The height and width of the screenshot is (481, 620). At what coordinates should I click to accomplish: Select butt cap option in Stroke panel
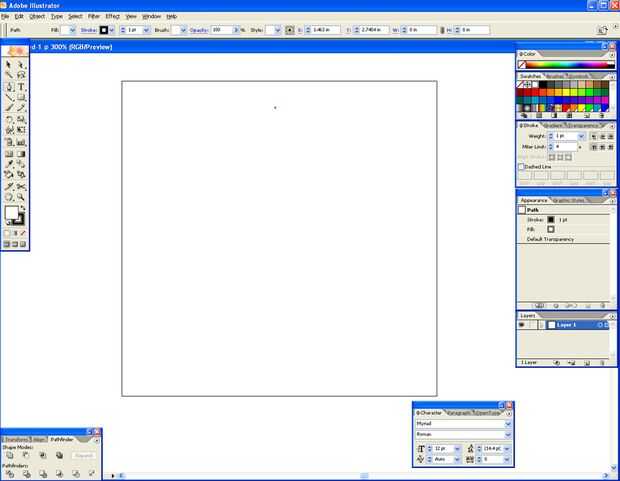point(594,136)
